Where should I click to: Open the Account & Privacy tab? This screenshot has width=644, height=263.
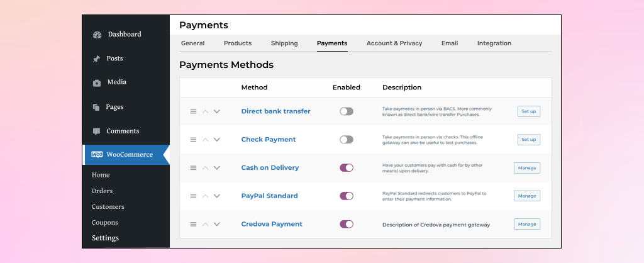click(394, 43)
